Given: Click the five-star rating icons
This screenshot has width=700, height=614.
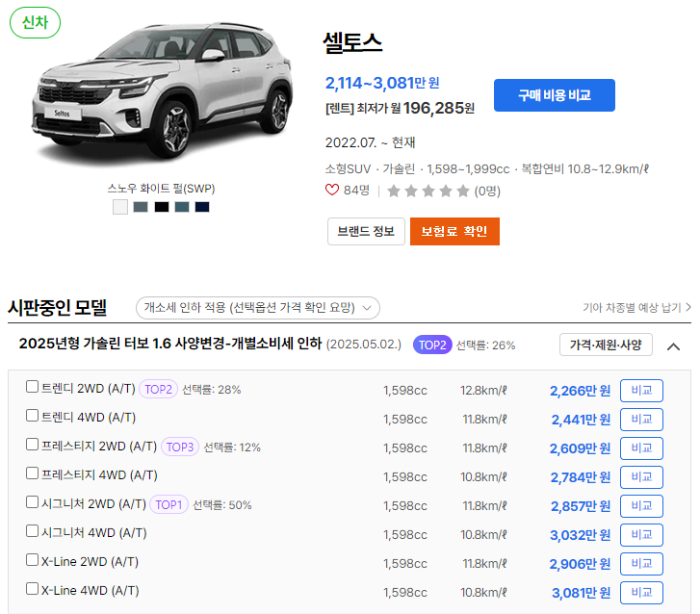Looking at the screenshot, I should click(x=428, y=191).
